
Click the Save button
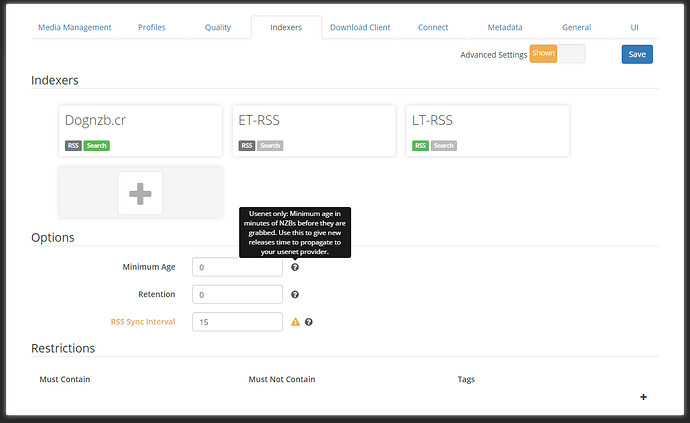[637, 54]
